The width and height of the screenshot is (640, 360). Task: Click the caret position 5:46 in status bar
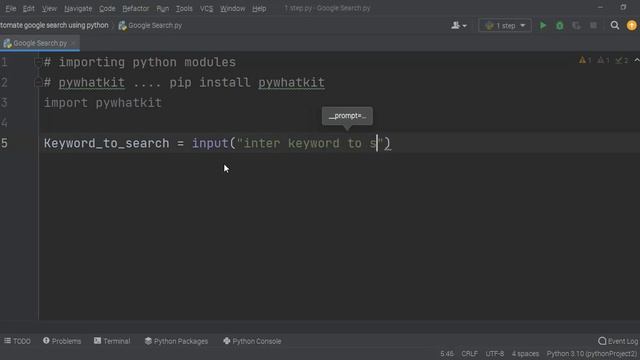(x=447, y=354)
